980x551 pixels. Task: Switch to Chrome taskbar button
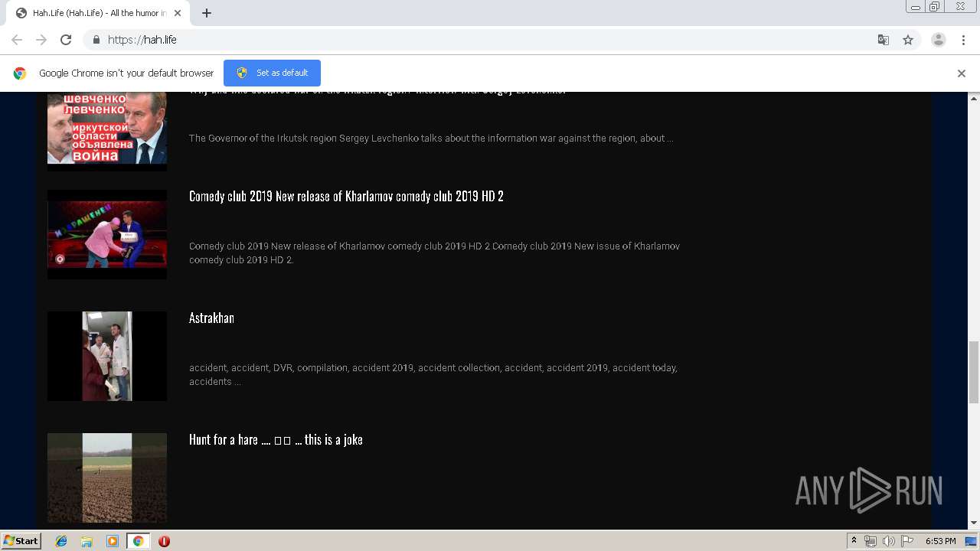(138, 541)
